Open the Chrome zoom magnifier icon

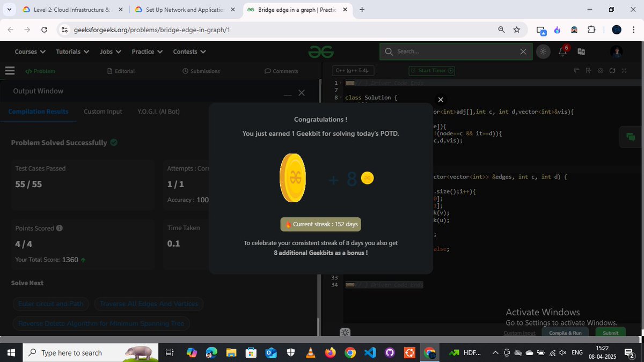click(x=501, y=29)
